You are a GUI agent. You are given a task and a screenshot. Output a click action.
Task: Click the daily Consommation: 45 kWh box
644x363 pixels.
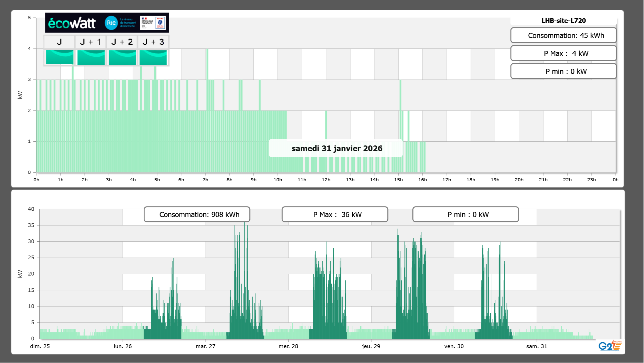point(563,35)
